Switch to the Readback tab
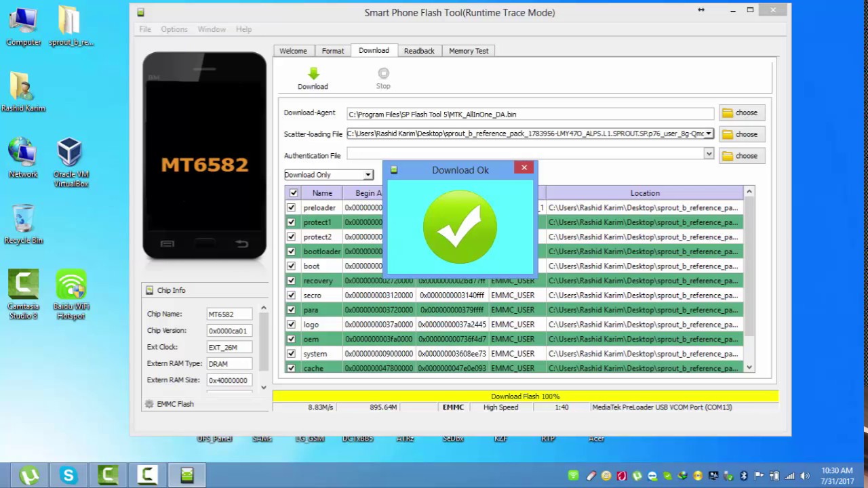This screenshot has height=488, width=868. pyautogui.click(x=419, y=51)
